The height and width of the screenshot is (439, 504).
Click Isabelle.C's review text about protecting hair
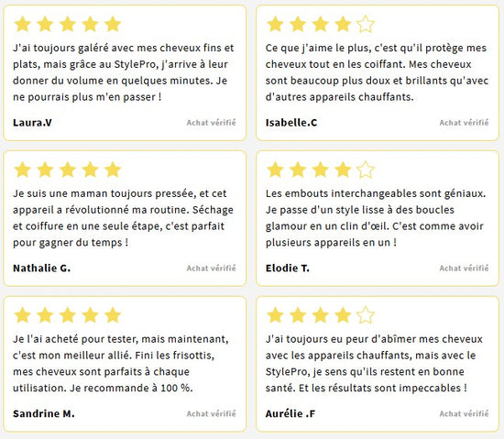(x=377, y=72)
